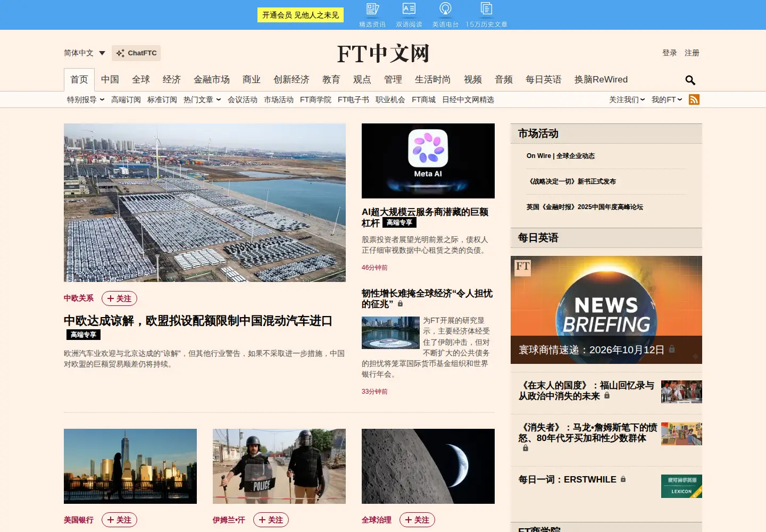
Task: Click the 登录 login link
Action: [670, 53]
